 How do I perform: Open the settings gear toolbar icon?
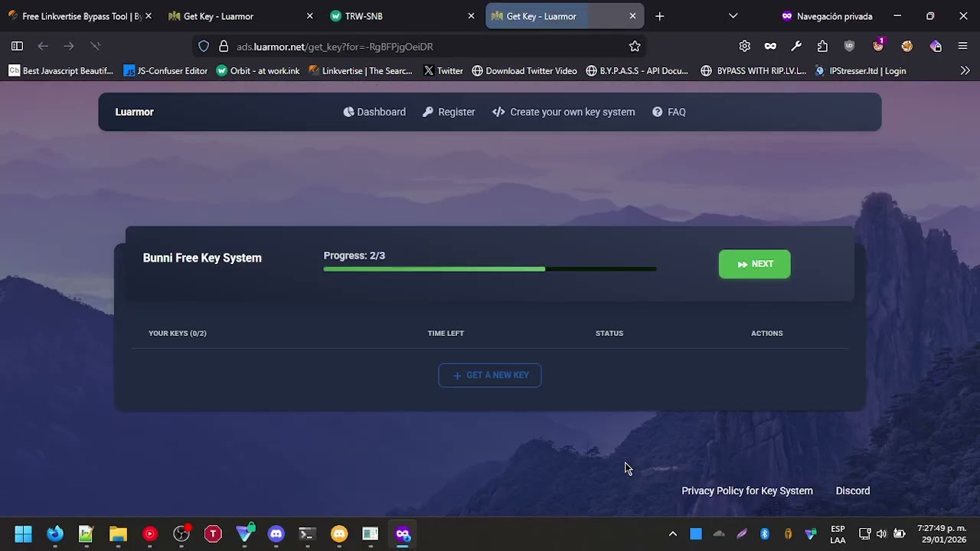point(744,46)
